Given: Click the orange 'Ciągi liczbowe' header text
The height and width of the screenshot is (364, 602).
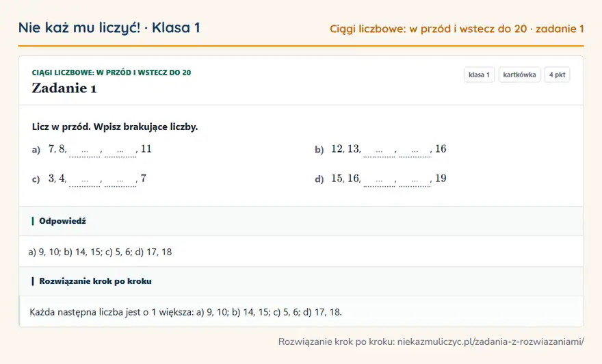Looking at the screenshot, I should point(456,29).
